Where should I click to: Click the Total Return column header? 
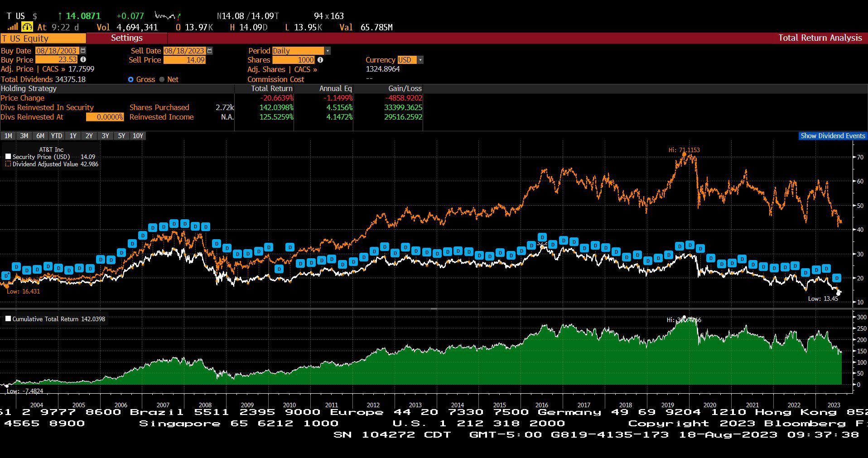[272, 88]
